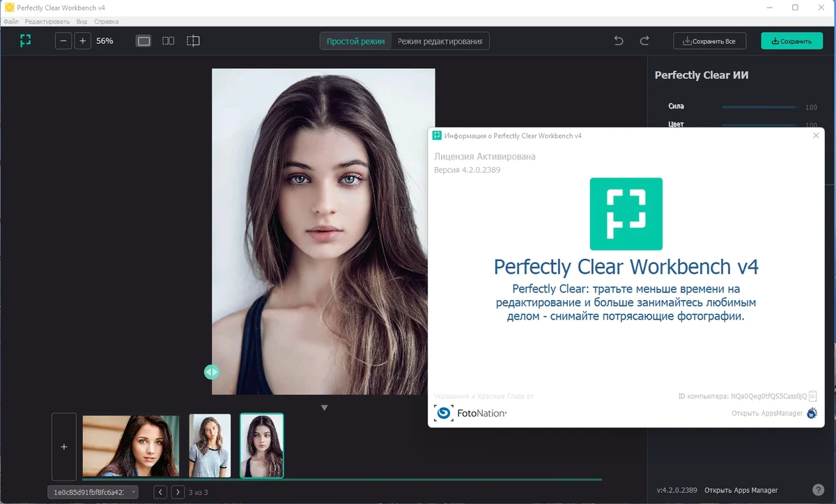Switch to Простой режим tab
Image resolution: width=836 pixels, height=504 pixels.
(x=355, y=41)
